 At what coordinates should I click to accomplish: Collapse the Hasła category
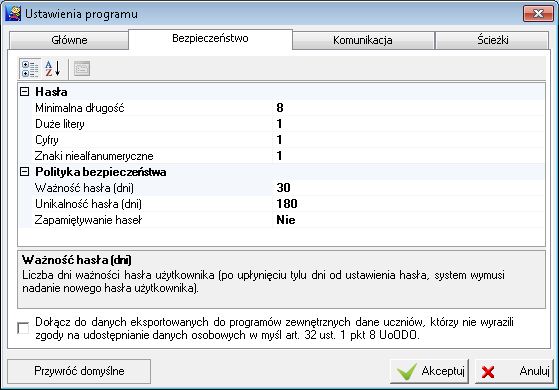(24, 92)
